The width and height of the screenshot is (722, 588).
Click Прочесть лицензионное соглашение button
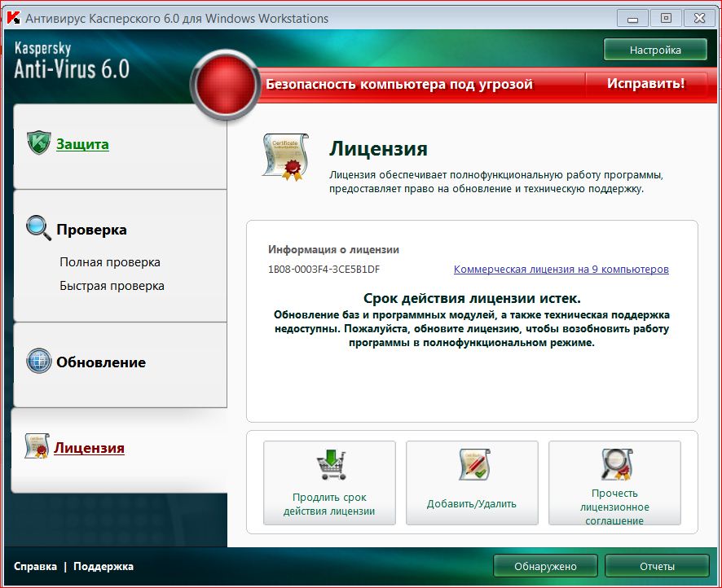click(614, 483)
